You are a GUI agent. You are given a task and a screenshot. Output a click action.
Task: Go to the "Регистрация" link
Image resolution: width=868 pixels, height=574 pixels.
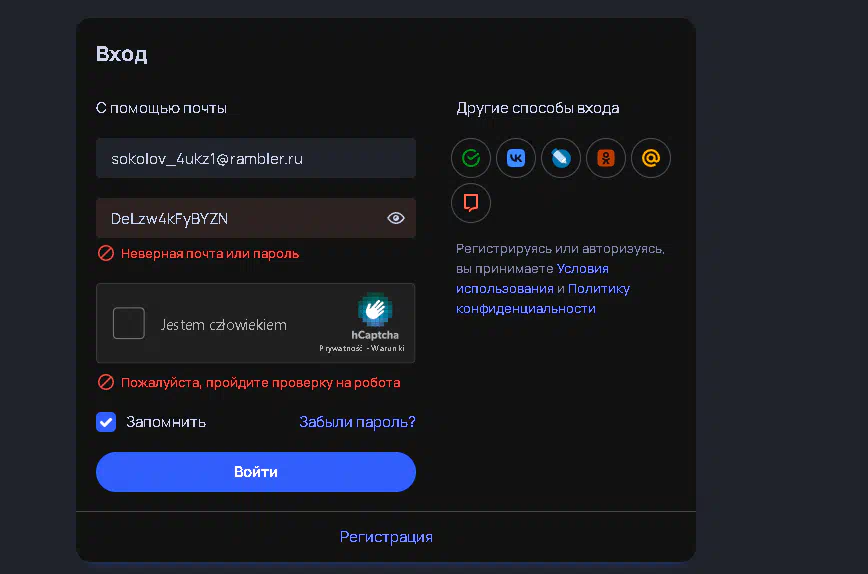click(386, 537)
